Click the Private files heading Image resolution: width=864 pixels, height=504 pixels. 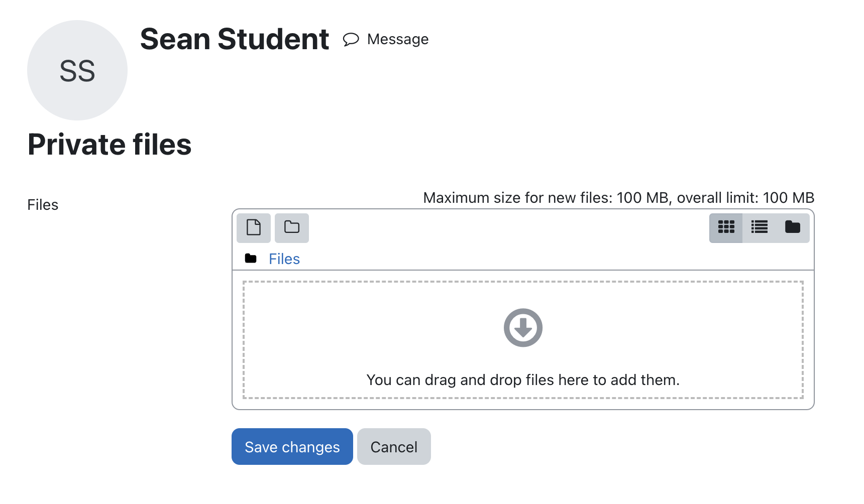110,145
